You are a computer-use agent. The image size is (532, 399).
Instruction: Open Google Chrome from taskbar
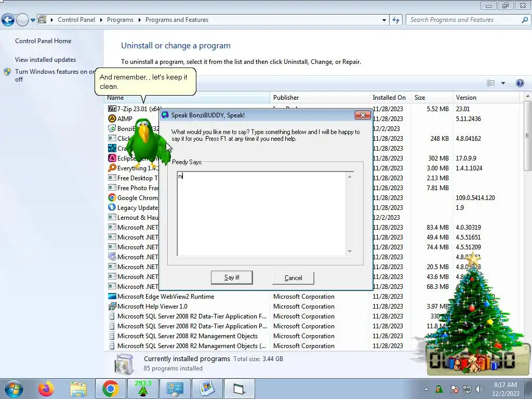110,389
